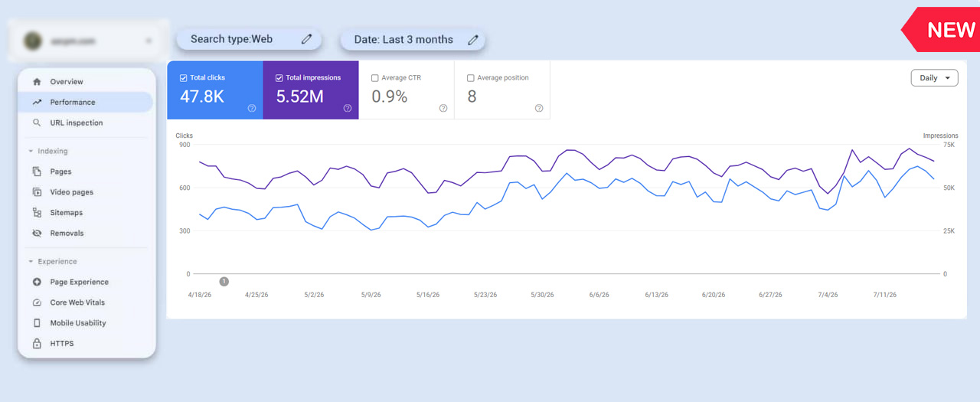Enable the Average position checkbox
980x402 pixels.
click(x=470, y=77)
